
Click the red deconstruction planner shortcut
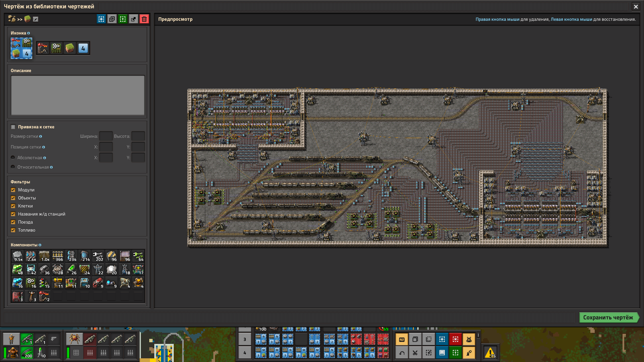pyautogui.click(x=455, y=339)
